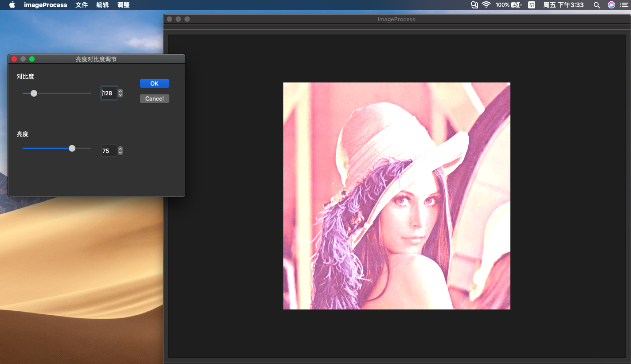Open the Apple menu
This screenshot has height=364, width=631.
tap(12, 5)
